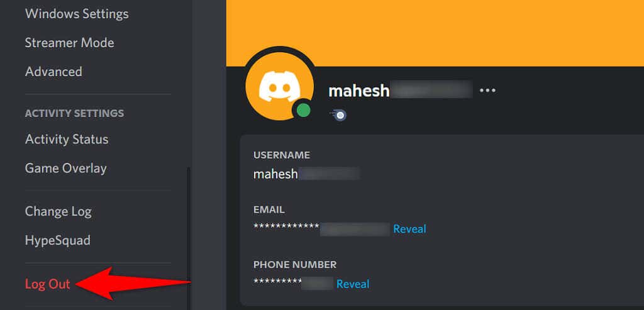Click the masked phone number value
644x310 pixels.
point(293,284)
